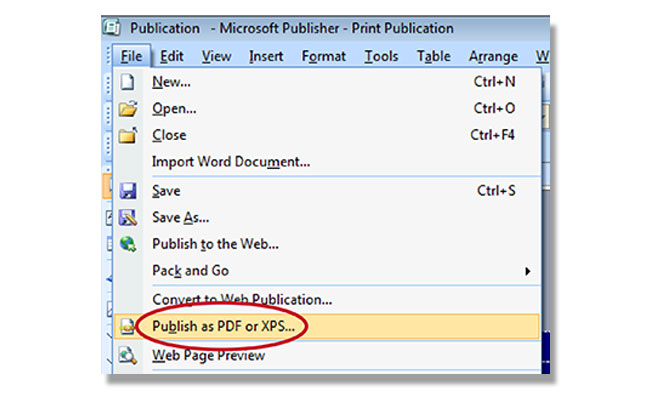
Task: Click the Ctrl+S shortcut text
Action: point(496,191)
